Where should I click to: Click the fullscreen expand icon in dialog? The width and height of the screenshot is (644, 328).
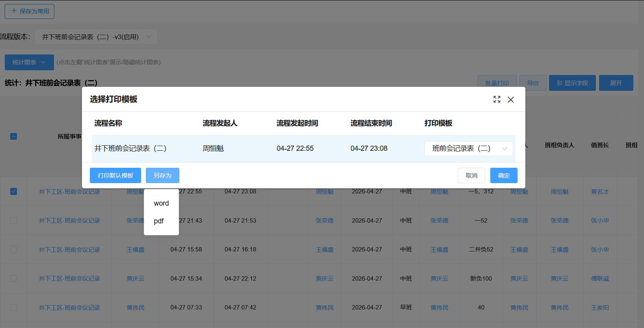tap(497, 99)
